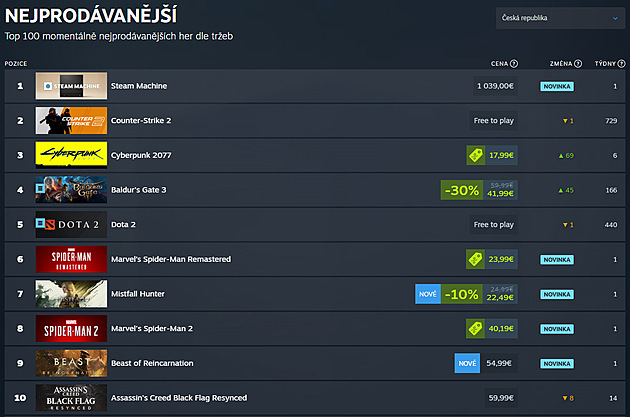This screenshot has width=630, height=417.
Task: Click the NOVÉ badge on Mistfall Hunter
Action: (x=428, y=294)
